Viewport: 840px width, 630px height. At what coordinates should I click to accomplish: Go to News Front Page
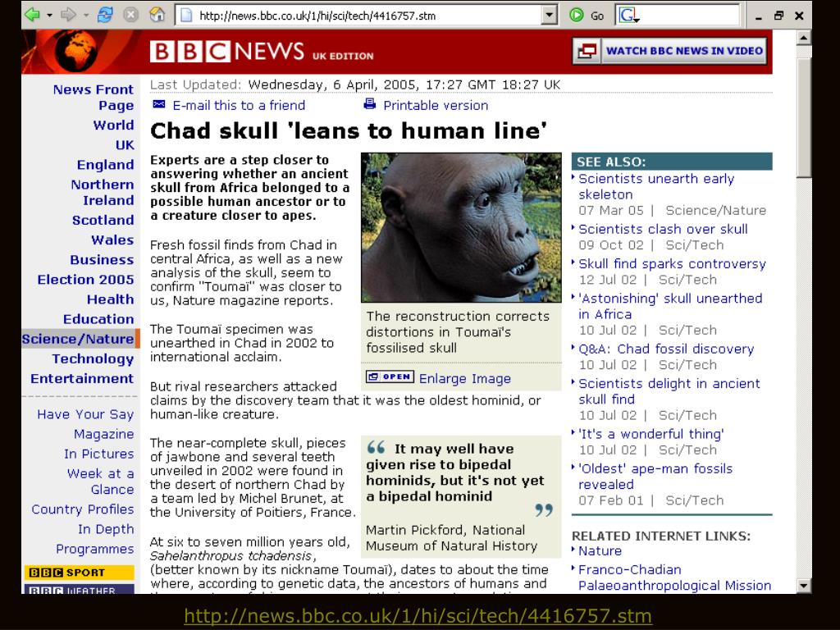tap(94, 98)
